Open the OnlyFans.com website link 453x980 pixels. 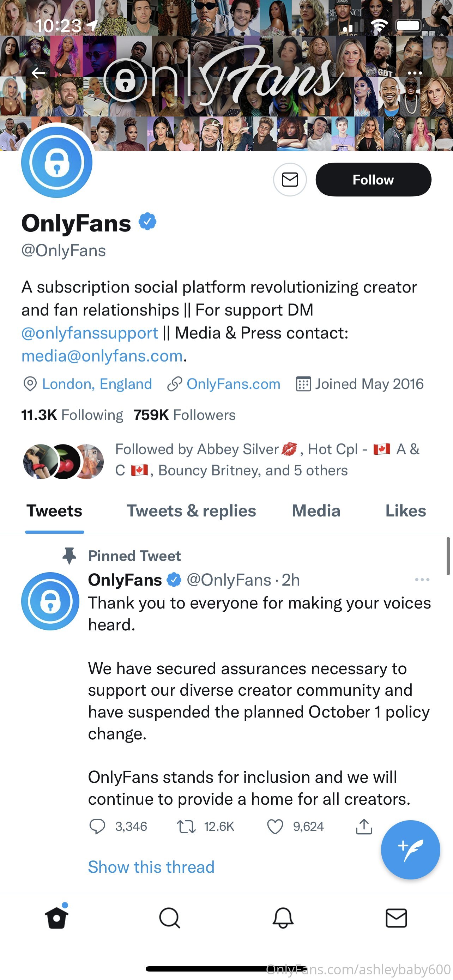click(233, 384)
